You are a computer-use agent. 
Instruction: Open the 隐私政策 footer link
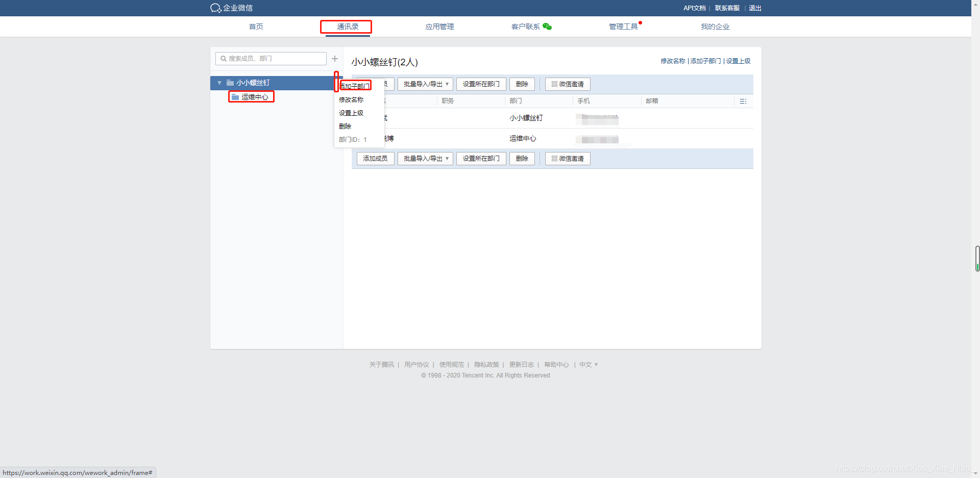coord(486,365)
